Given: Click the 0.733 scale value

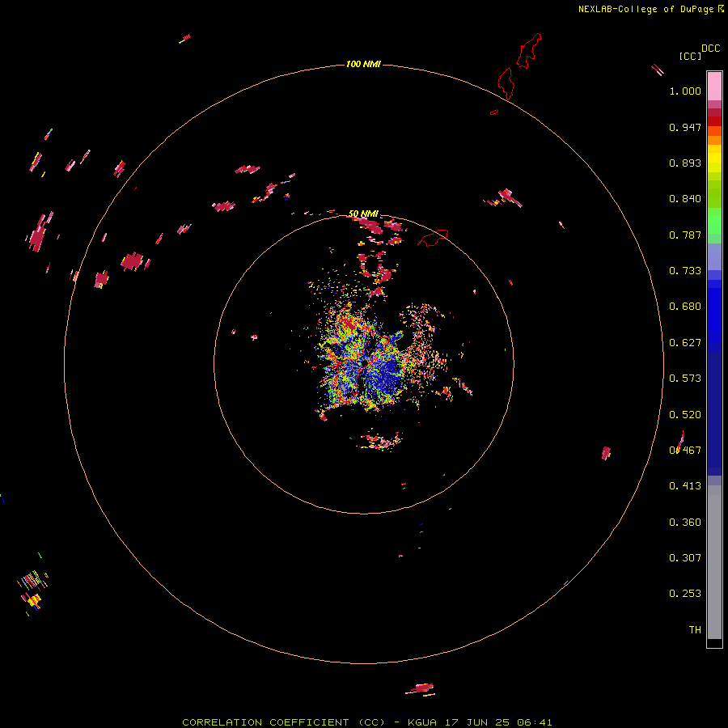Looking at the screenshot, I should [685, 271].
